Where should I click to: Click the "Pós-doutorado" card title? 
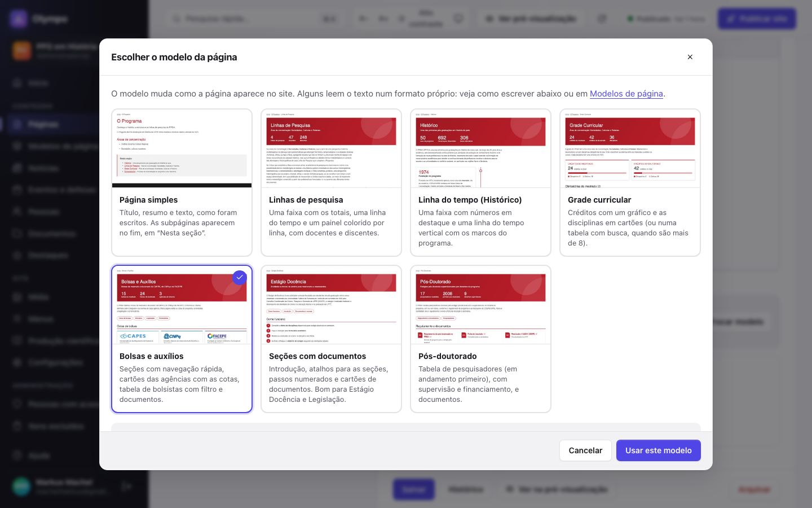(x=447, y=356)
